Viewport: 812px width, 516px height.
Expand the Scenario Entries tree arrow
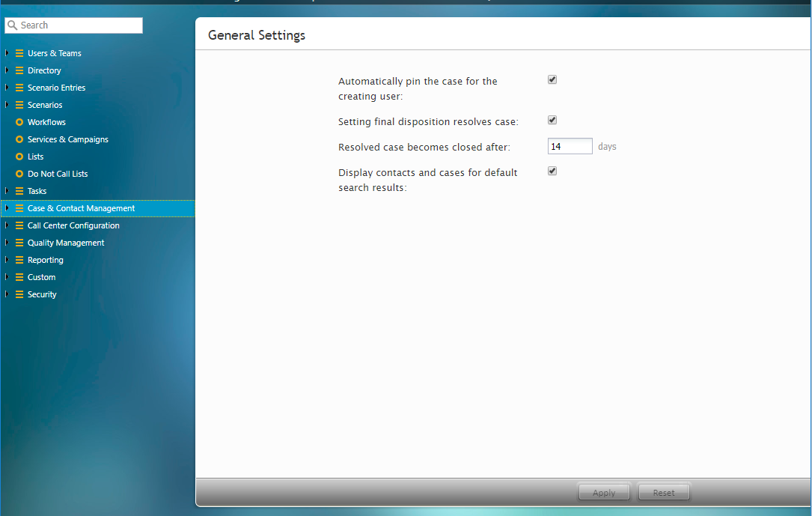pos(7,88)
